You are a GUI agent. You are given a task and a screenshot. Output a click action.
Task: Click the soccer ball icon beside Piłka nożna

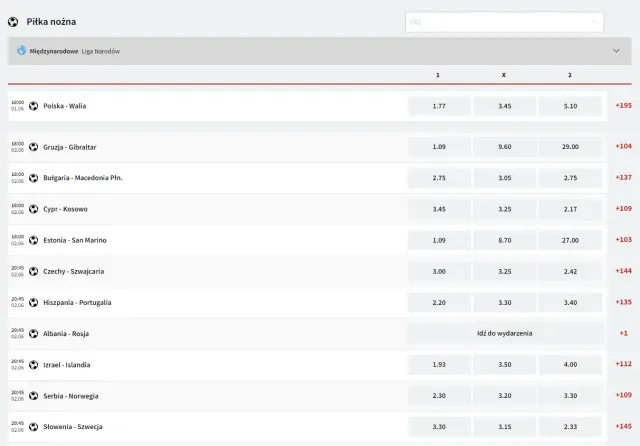pyautogui.click(x=13, y=21)
